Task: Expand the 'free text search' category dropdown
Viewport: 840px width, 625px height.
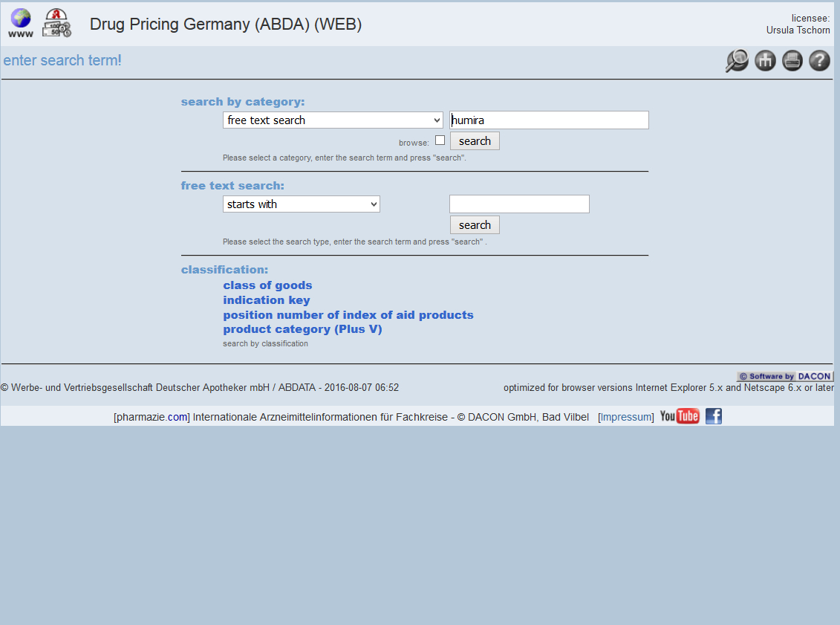Action: pyautogui.click(x=333, y=120)
